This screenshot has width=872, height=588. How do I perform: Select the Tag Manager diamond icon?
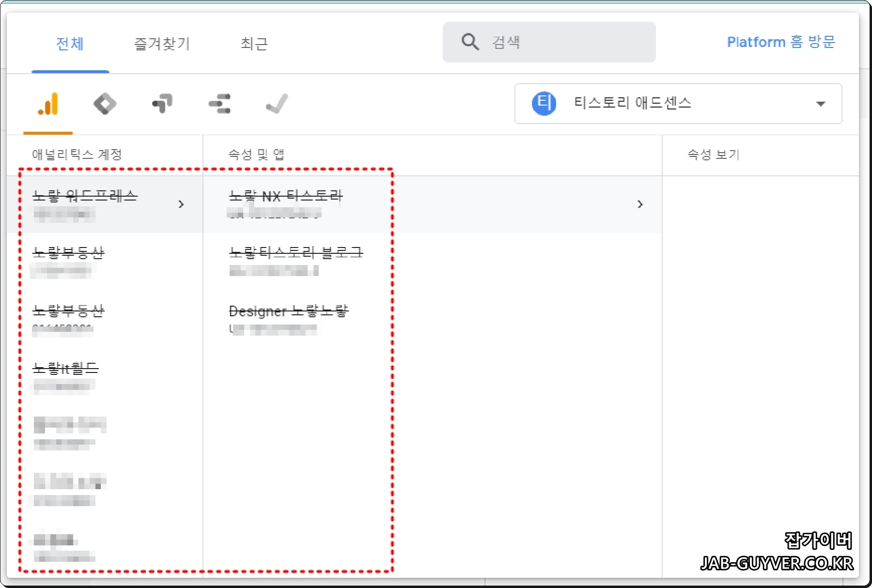tap(105, 104)
